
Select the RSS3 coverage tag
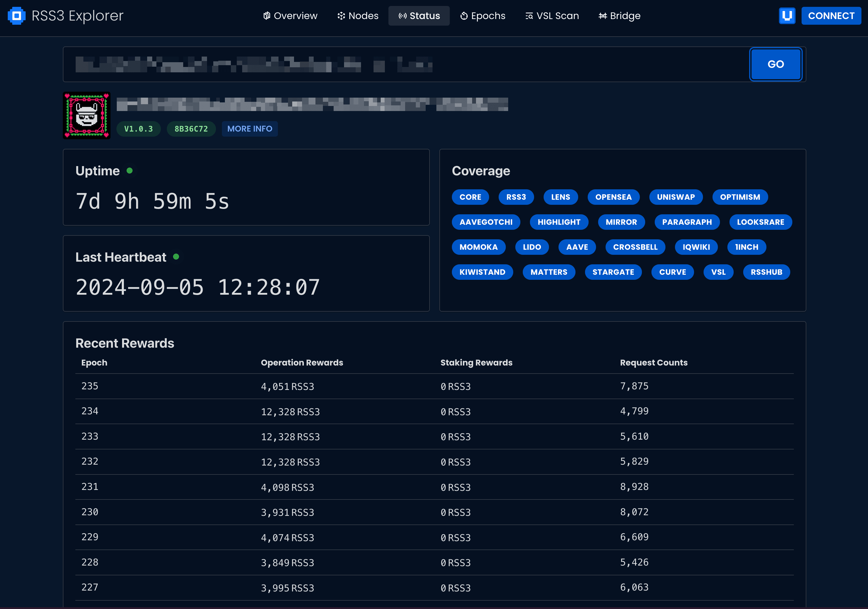(x=516, y=197)
